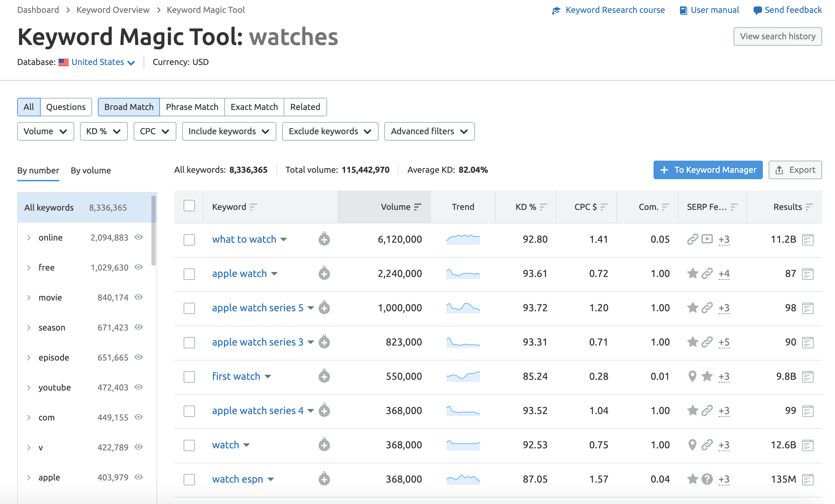Toggle eye icon for the 'online' group
Image resolution: width=835 pixels, height=504 pixels.
pos(139,237)
